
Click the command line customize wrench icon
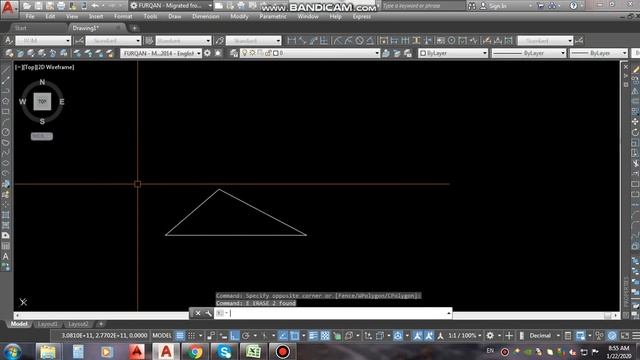(208, 313)
